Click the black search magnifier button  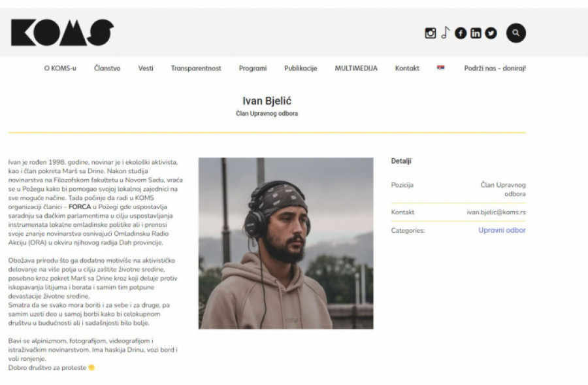pos(516,33)
